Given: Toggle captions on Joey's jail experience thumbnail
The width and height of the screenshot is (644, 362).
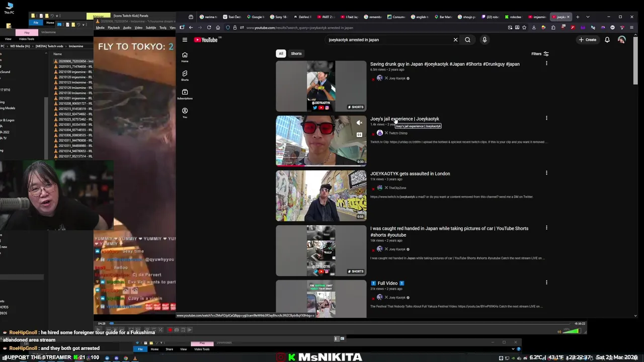Looking at the screenshot, I should (359, 135).
